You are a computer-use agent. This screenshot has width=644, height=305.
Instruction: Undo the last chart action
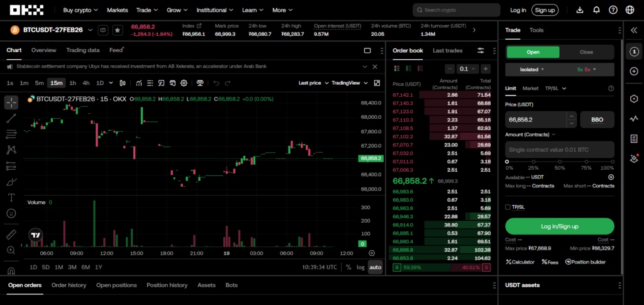pyautogui.click(x=216, y=83)
